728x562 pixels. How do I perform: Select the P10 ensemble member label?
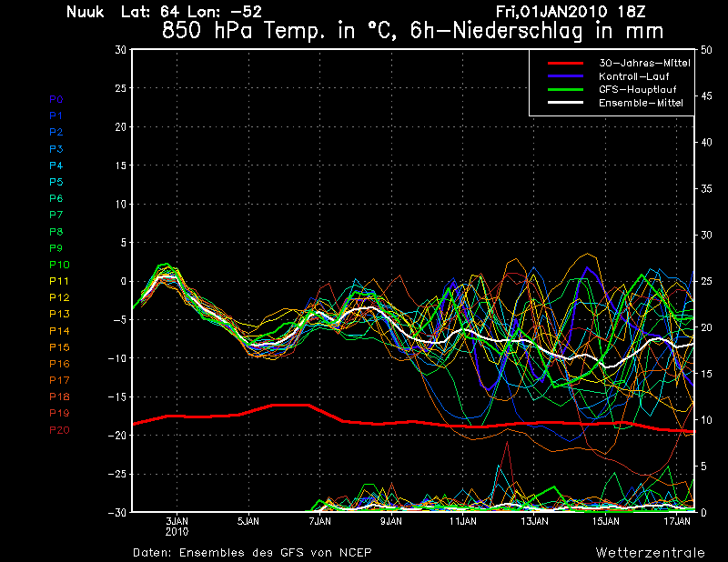click(x=58, y=265)
